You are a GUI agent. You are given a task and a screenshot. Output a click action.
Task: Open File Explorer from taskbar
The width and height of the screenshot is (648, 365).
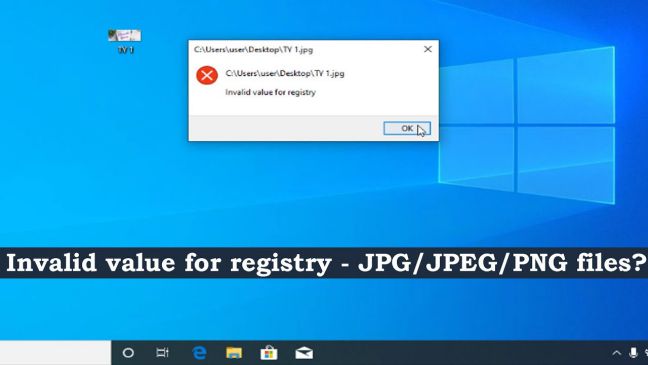pos(234,353)
